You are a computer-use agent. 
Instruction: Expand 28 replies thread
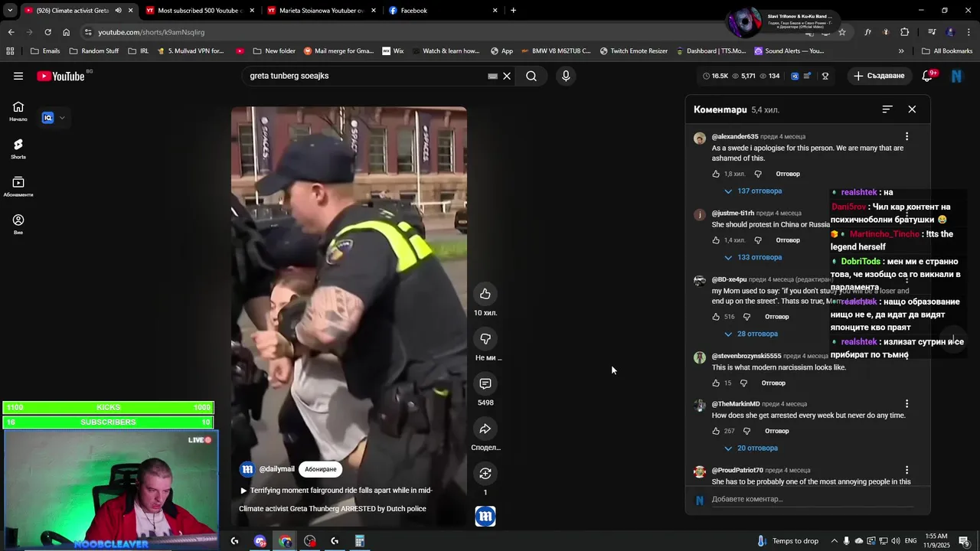tap(751, 334)
